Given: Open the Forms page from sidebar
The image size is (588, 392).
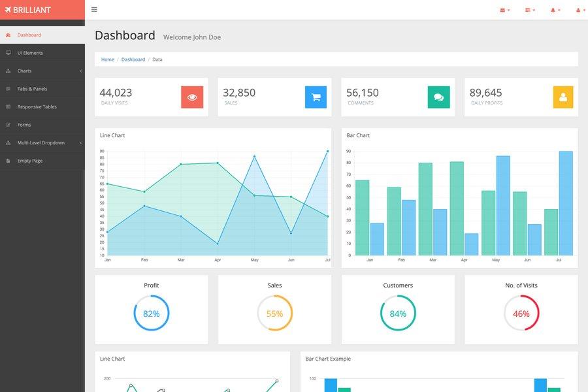Looking at the screenshot, I should (x=24, y=124).
